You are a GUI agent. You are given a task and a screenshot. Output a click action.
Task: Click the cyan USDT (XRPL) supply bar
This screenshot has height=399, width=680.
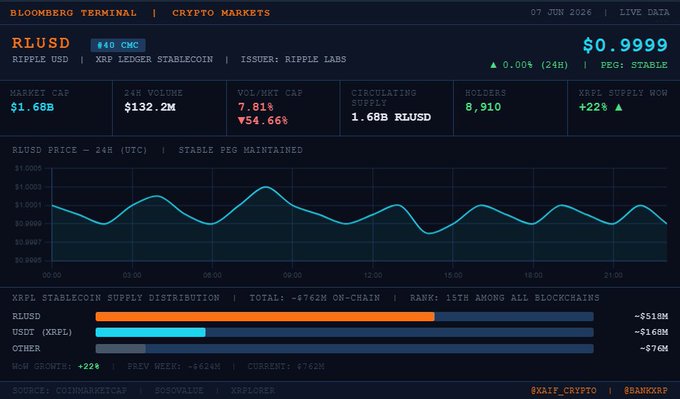click(150, 333)
